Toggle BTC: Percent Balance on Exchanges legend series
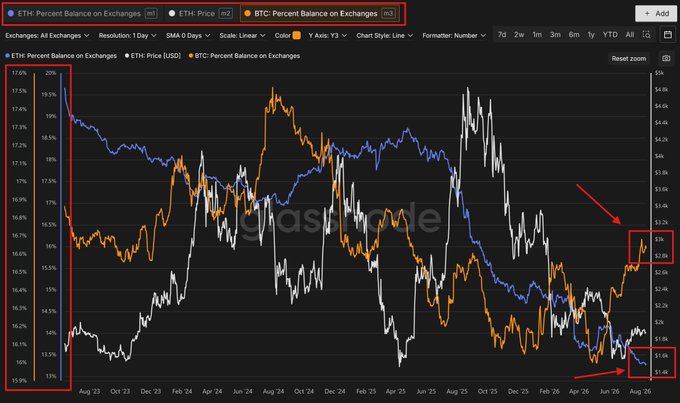The image size is (680, 403). tap(244, 56)
